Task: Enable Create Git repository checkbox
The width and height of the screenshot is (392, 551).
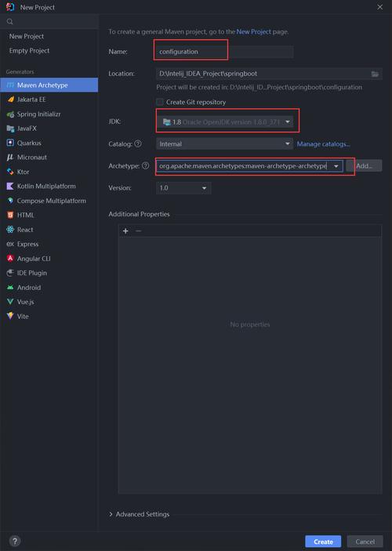Action: click(x=160, y=102)
